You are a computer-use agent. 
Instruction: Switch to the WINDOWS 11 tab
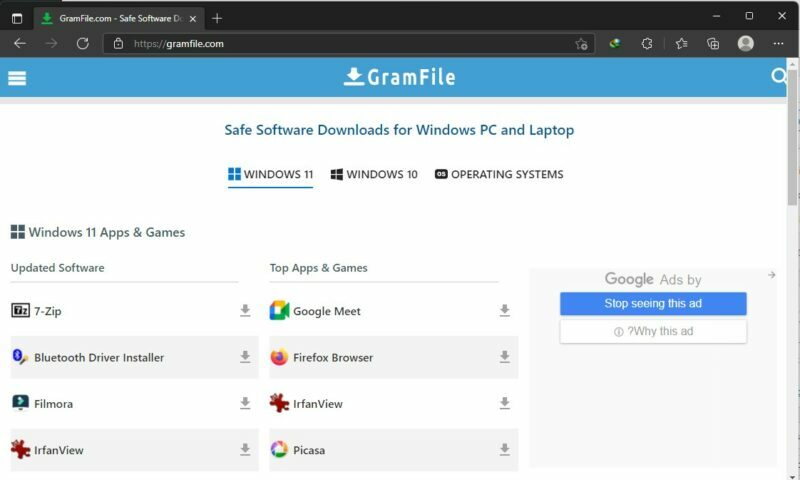270,174
